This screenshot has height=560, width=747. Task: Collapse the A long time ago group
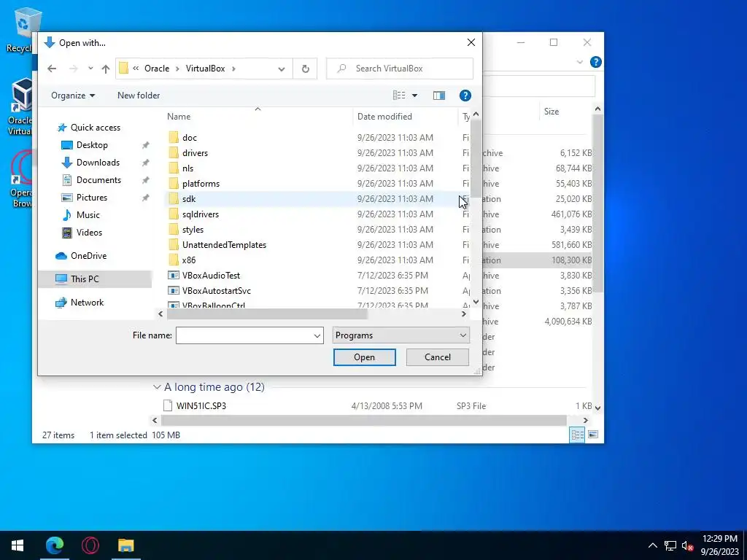tap(157, 387)
